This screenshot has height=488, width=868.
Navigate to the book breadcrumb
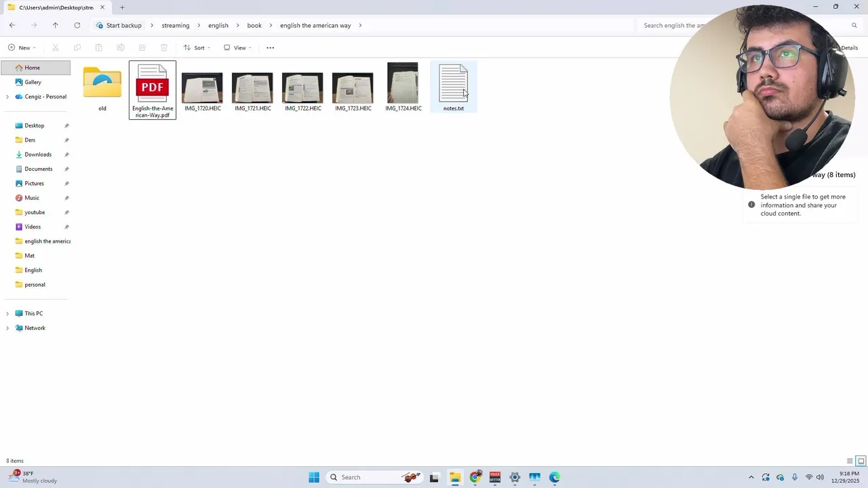pyautogui.click(x=254, y=25)
